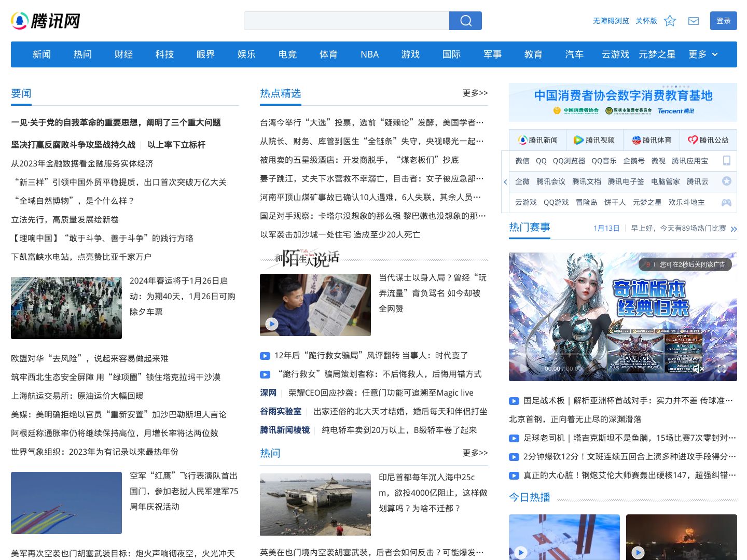Open 更多>> next to 热问

[x=475, y=453]
